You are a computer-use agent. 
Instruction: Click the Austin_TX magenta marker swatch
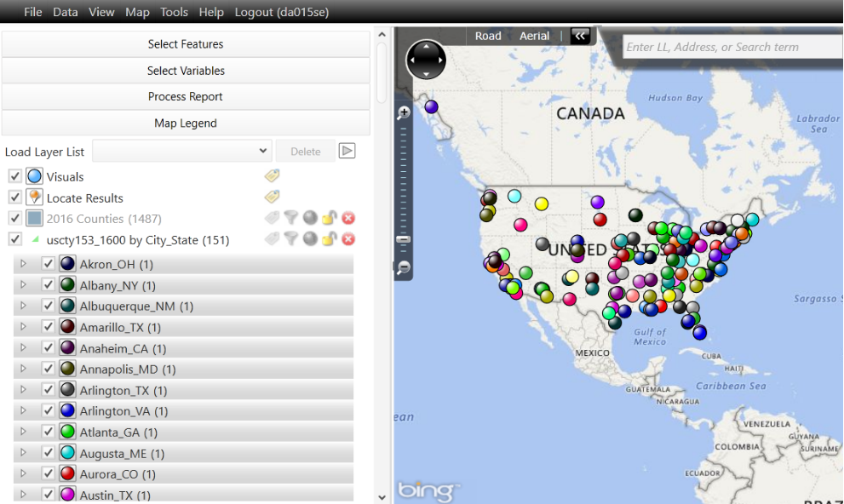67,495
